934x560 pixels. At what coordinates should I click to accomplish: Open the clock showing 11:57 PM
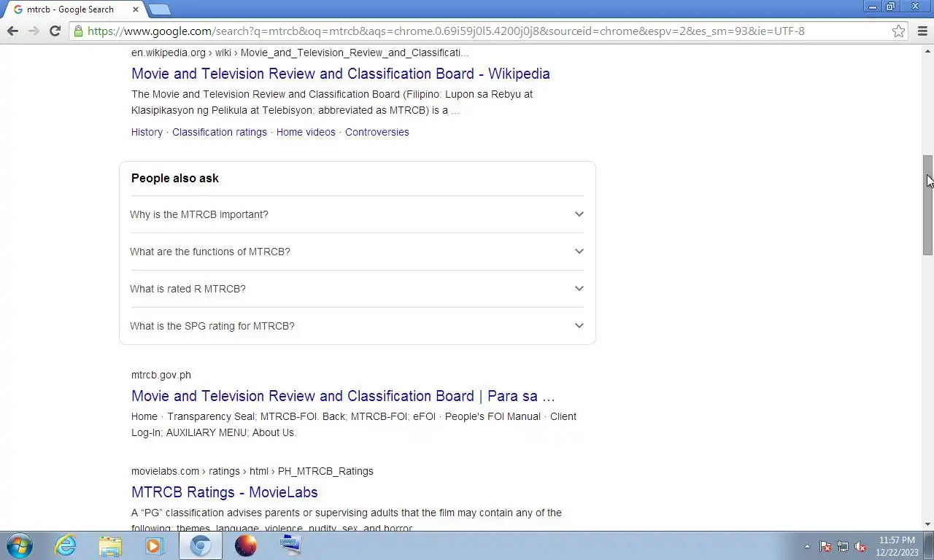pyautogui.click(x=897, y=546)
